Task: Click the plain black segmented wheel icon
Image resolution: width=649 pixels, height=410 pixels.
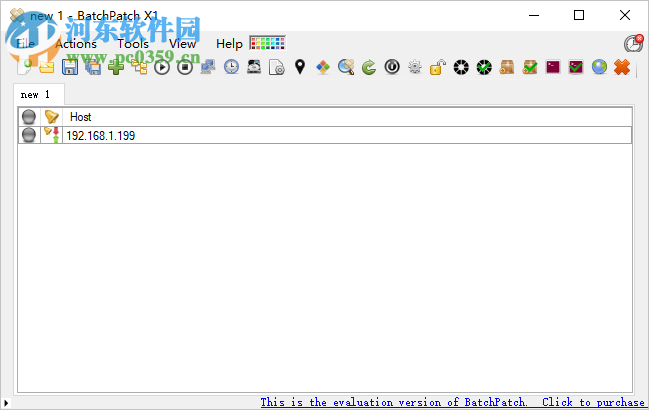Action: coord(461,67)
